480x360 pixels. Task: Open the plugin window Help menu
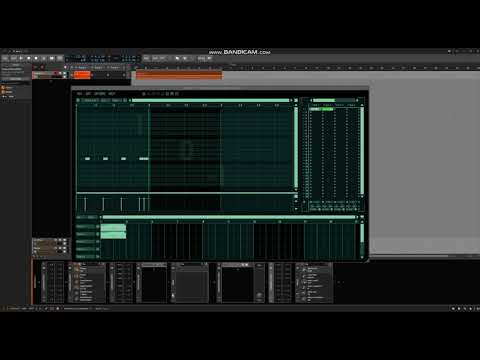pyautogui.click(x=112, y=94)
